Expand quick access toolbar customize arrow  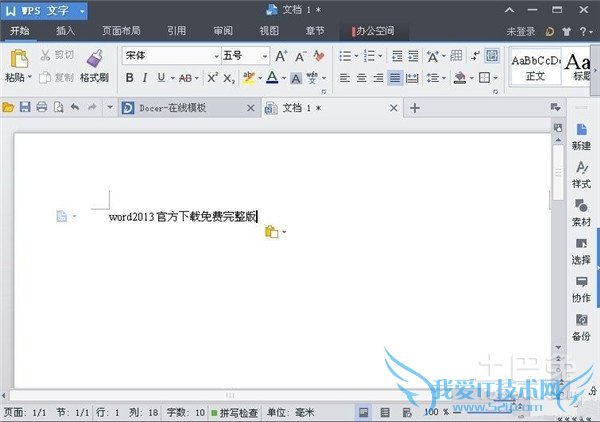point(110,107)
